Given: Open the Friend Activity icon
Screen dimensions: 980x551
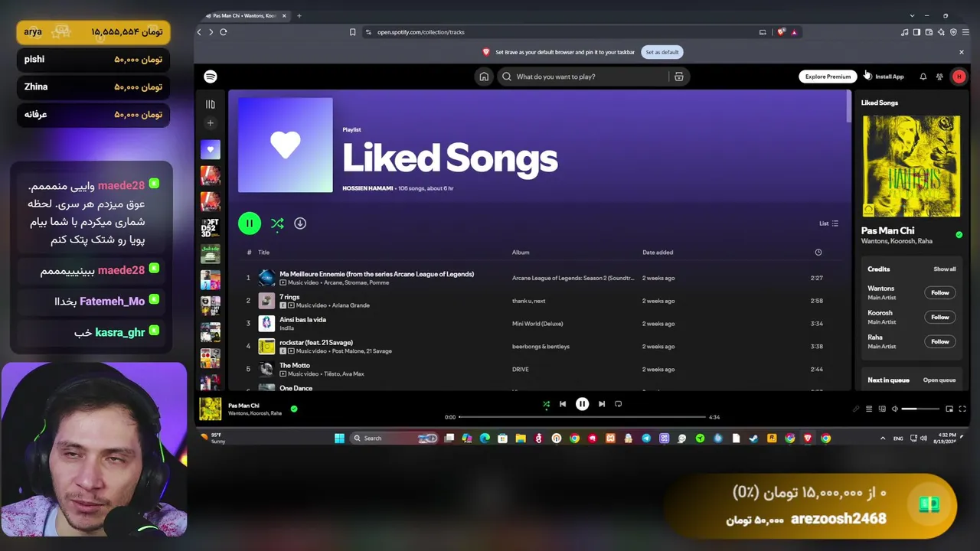Looking at the screenshot, I should (x=939, y=77).
